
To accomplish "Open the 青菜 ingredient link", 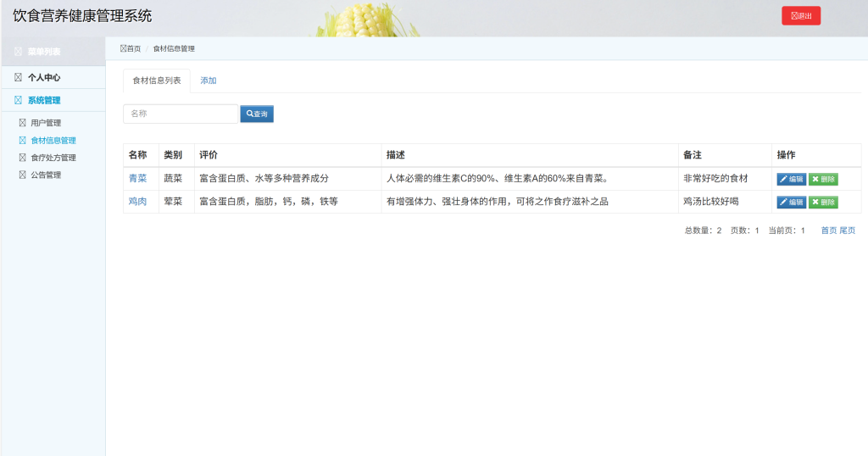I will coord(138,178).
